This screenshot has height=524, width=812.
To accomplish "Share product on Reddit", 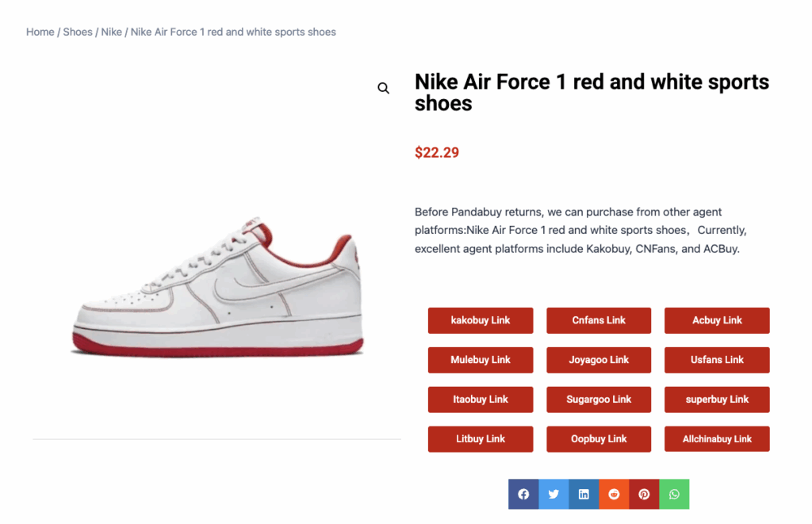I will click(614, 494).
